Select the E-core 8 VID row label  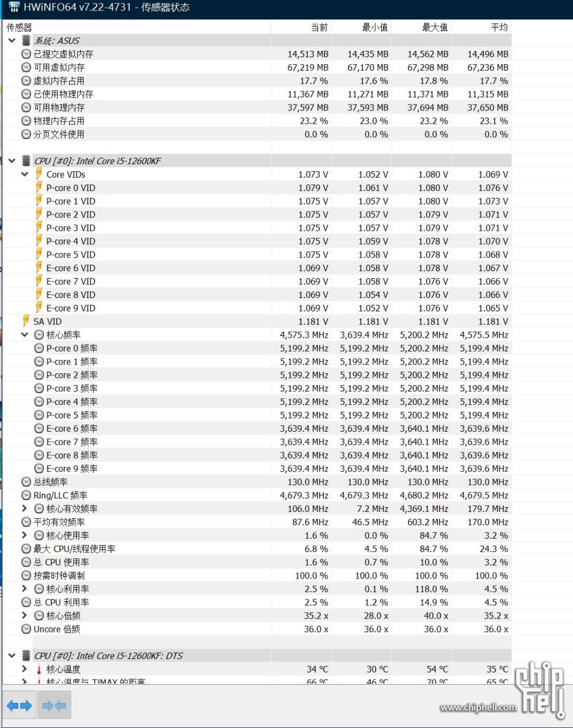coord(71,294)
